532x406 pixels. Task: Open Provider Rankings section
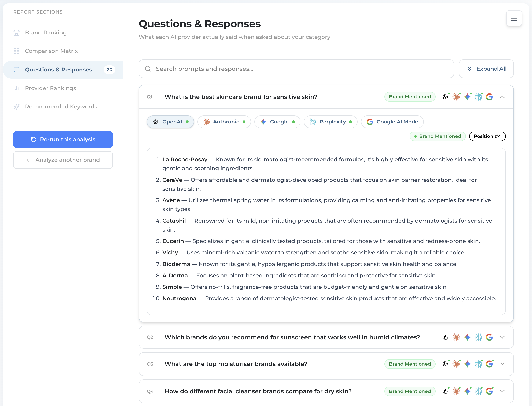point(63,88)
